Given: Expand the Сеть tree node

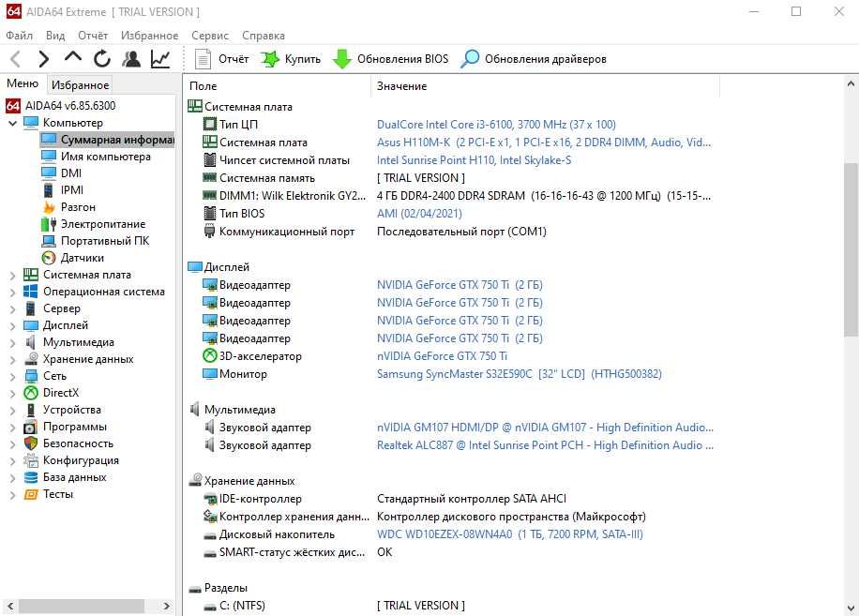Looking at the screenshot, I should click(12, 377).
